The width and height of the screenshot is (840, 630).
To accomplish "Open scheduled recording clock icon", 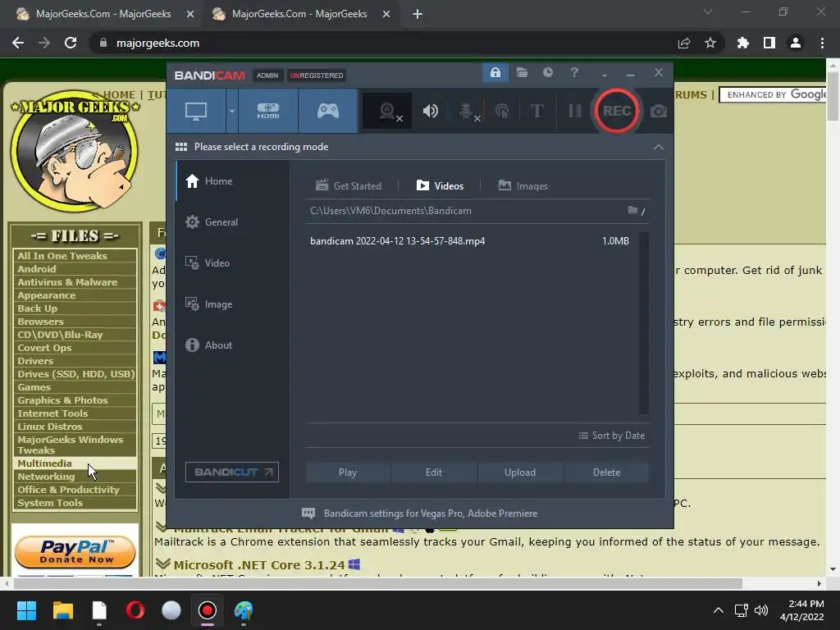I will tap(547, 72).
